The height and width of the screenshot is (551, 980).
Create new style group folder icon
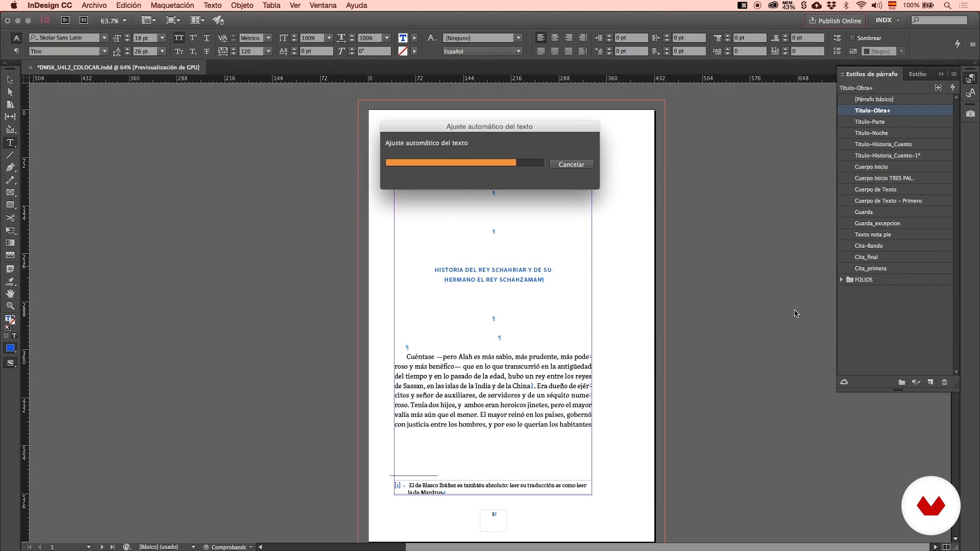[902, 382]
